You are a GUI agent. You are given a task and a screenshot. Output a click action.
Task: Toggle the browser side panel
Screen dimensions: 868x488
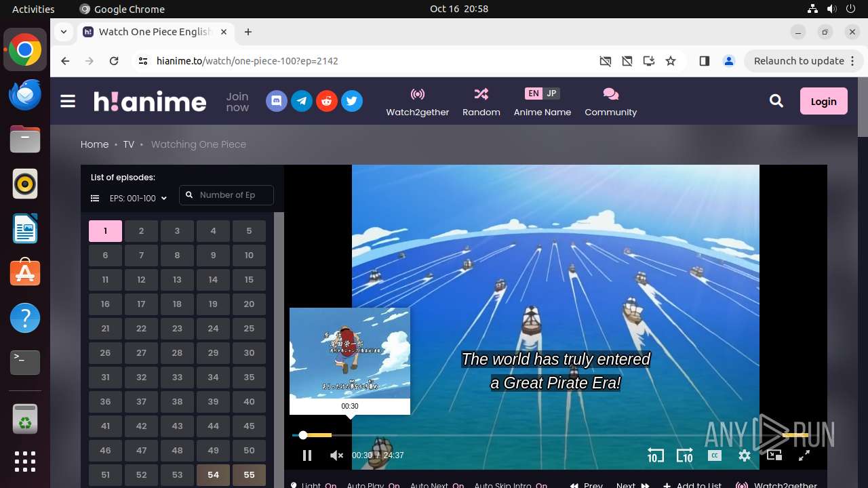click(704, 61)
